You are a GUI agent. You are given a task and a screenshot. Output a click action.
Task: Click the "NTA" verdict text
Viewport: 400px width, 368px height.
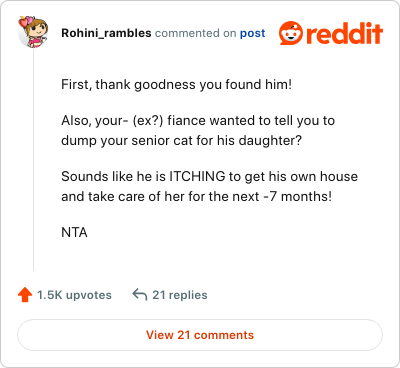tap(74, 232)
